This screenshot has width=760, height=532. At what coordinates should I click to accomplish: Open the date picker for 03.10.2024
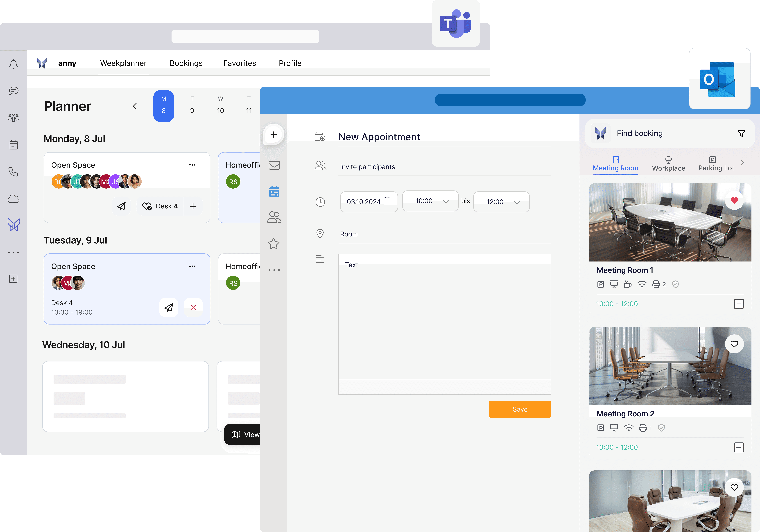387,201
